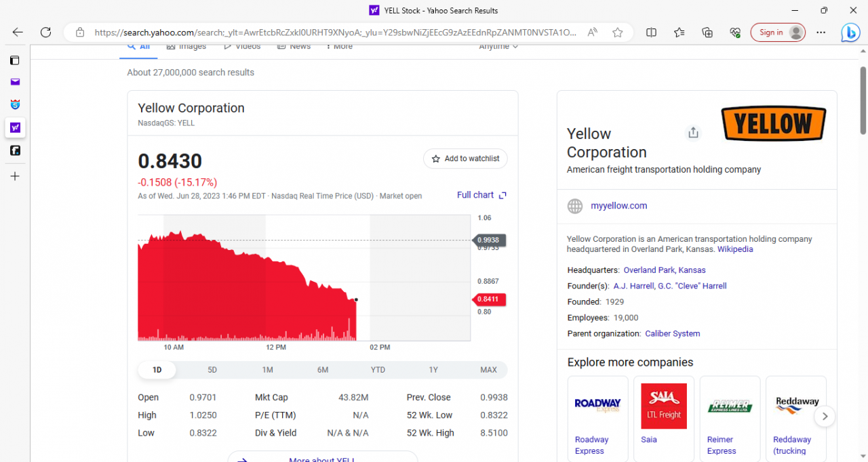Image resolution: width=868 pixels, height=462 pixels.
Task: Expand the full chart using the expand icon
Action: pyautogui.click(x=502, y=195)
